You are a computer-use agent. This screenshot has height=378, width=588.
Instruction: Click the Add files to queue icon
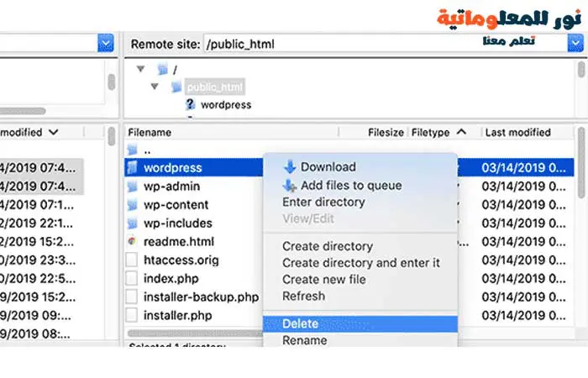coord(290,186)
